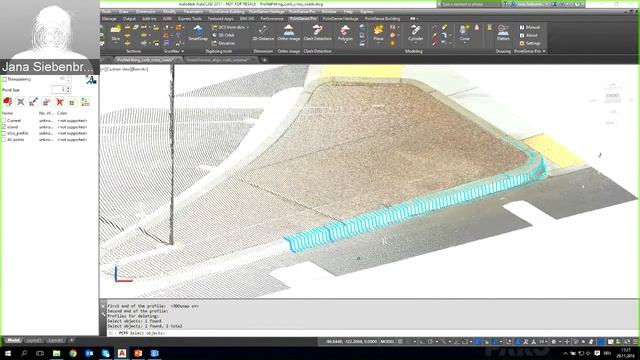Select the Cylinder fitting tool

pos(416,33)
